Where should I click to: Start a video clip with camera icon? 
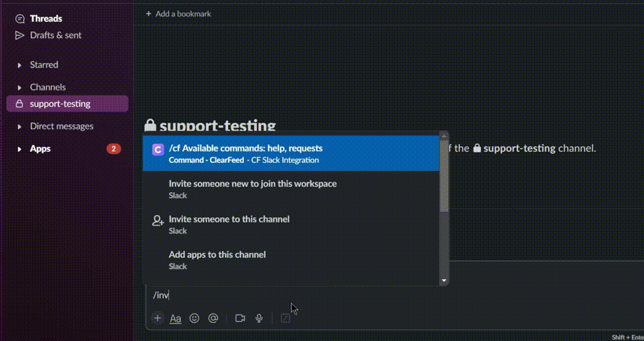coord(240,318)
